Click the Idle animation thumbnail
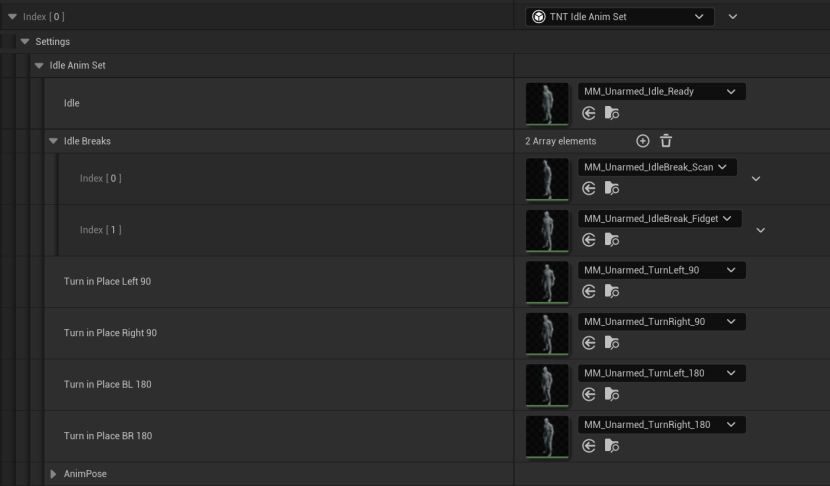The width and height of the screenshot is (830, 486). tap(547, 102)
